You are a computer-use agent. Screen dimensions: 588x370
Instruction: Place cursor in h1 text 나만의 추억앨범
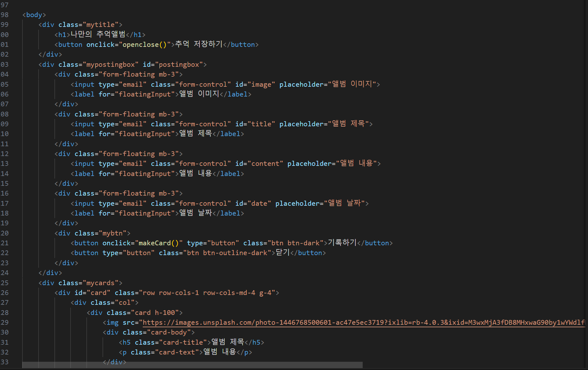pyautogui.click(x=98, y=34)
